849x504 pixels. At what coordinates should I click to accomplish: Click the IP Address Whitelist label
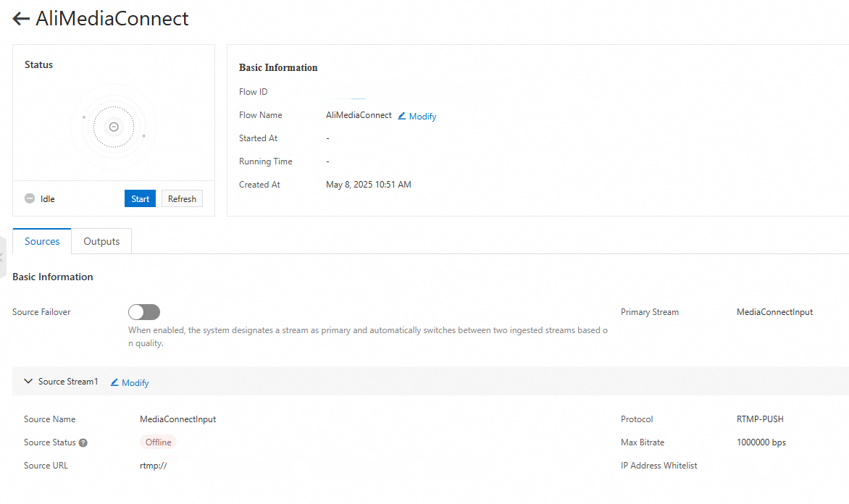coord(659,466)
